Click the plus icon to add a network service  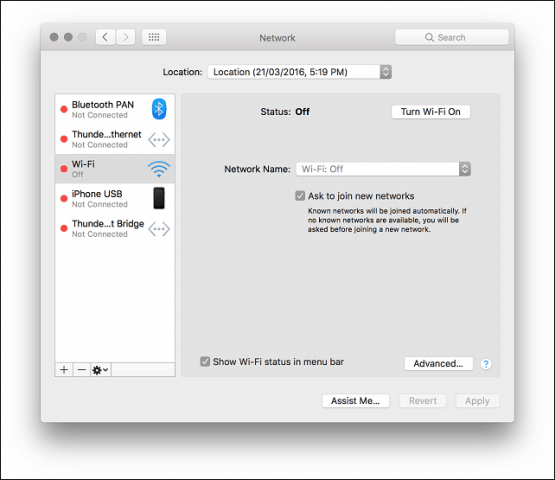pos(64,370)
